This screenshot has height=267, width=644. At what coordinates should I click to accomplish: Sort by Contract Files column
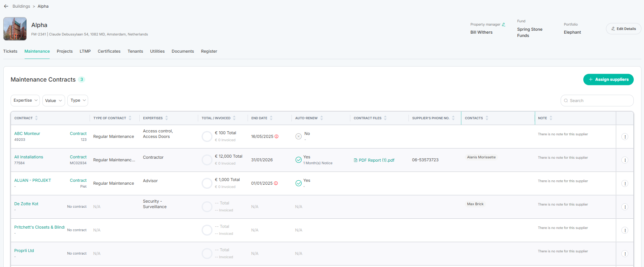(385, 118)
